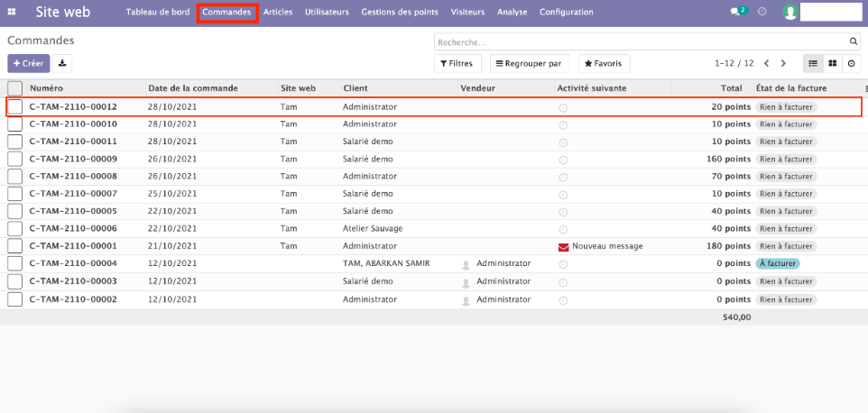Sort by the Total column header
This screenshot has width=868, height=413.
coord(731,88)
